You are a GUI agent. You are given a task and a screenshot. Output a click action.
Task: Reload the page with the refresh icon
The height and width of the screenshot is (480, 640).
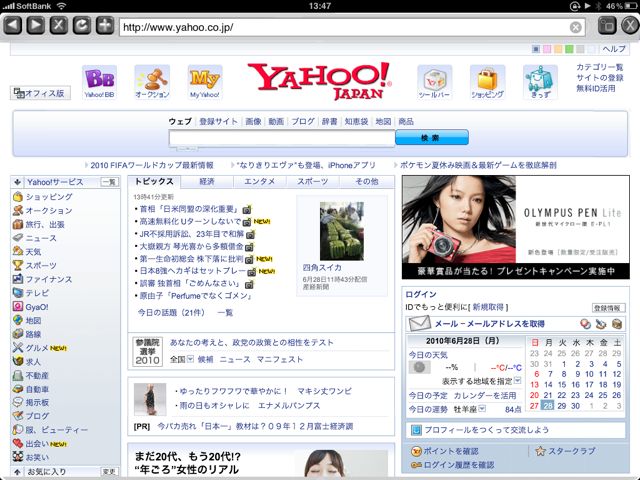pos(82,26)
